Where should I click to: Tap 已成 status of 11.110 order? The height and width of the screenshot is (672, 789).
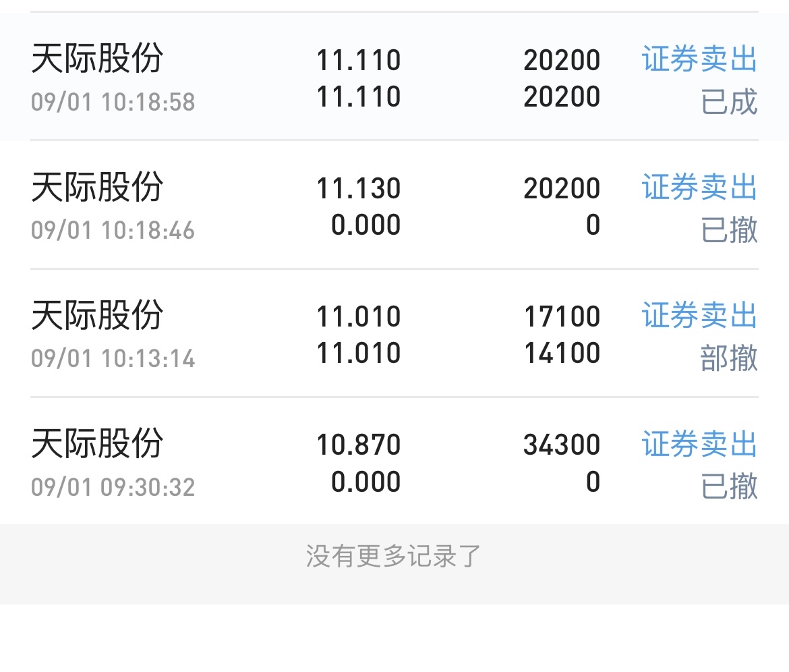[729, 102]
